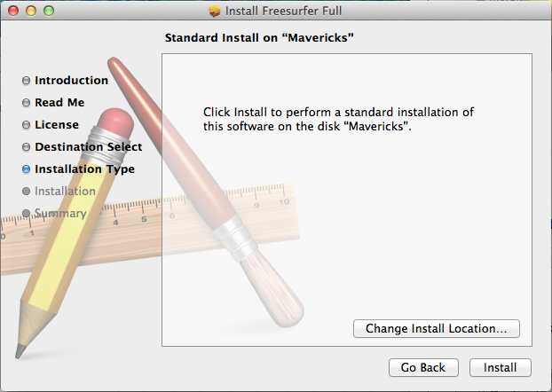552x392 pixels.
Task: Click the bullet beside the Introduction step
Action: [x=26, y=81]
